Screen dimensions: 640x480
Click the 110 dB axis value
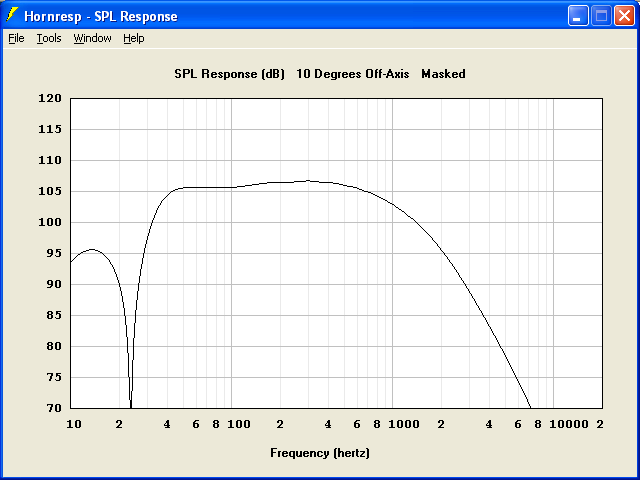point(50,160)
